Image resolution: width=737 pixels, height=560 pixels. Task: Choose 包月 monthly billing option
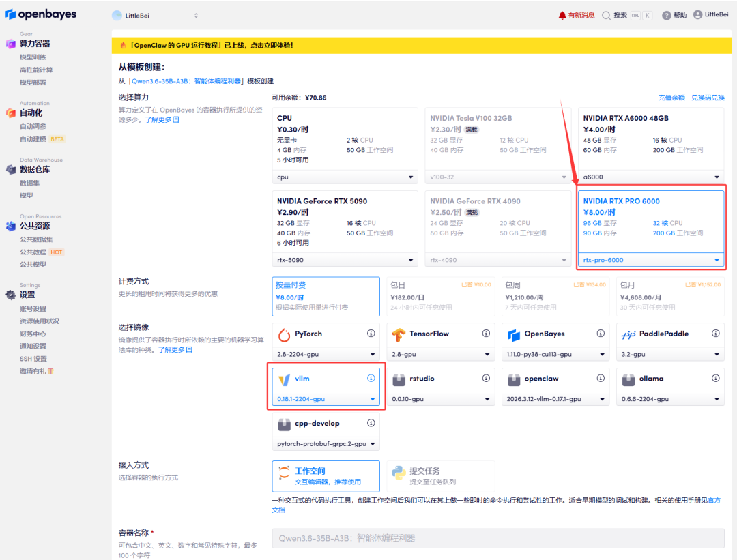tap(670, 297)
